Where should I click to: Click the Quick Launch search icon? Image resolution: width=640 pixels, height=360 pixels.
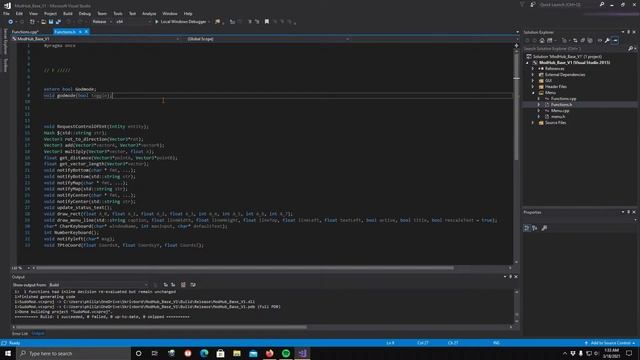(x=602, y=4)
